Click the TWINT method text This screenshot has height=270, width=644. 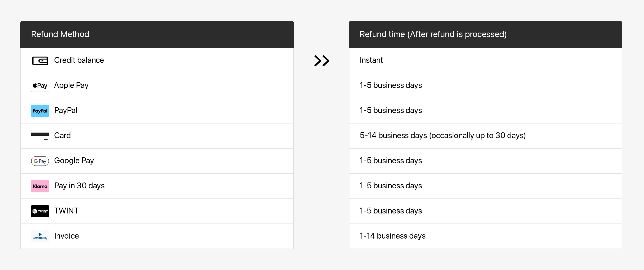(x=66, y=211)
